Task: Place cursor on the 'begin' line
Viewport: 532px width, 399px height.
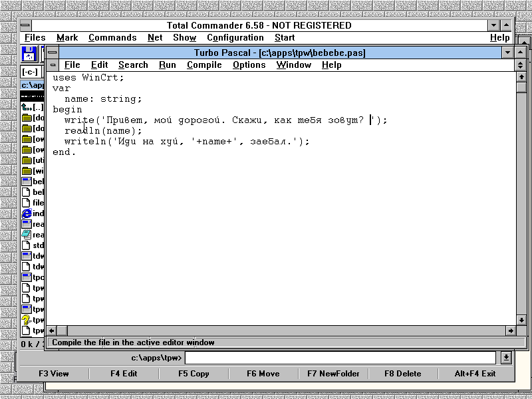Action: (67, 110)
